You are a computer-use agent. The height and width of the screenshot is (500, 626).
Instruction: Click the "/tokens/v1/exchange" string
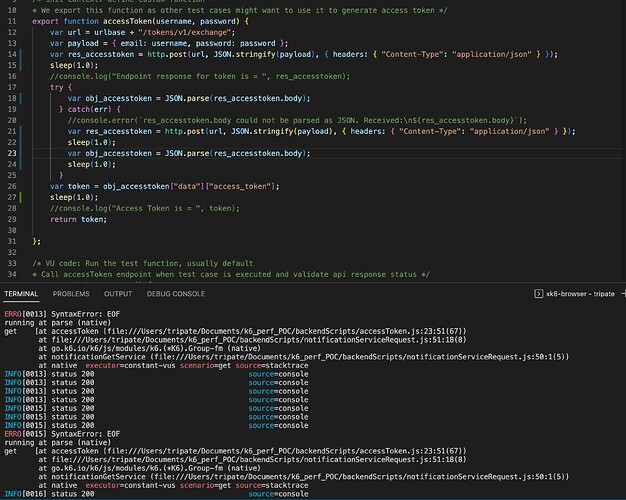[185, 32]
